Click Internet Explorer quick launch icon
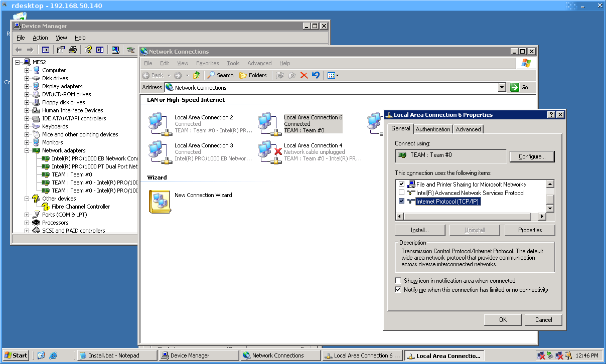Image resolution: width=606 pixels, height=364 pixels. click(53, 355)
